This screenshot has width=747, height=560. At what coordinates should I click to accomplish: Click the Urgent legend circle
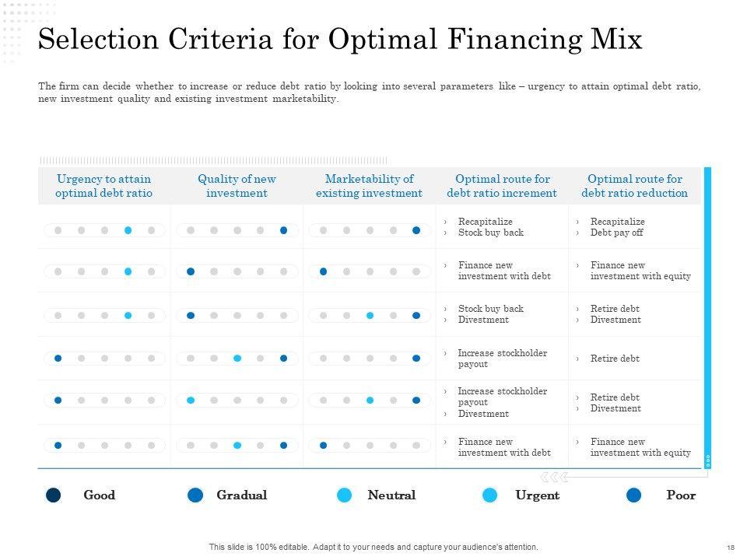click(x=489, y=495)
